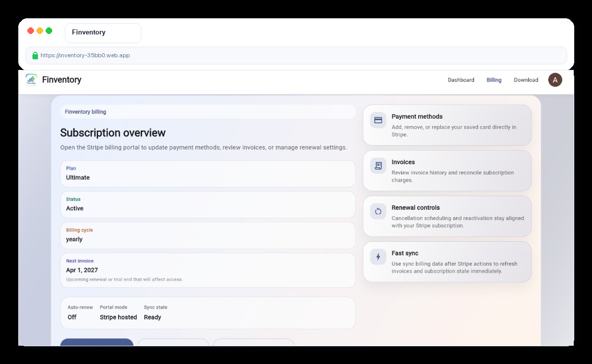Click the Renewal controls refresh icon
The image size is (592, 364).
(x=378, y=211)
